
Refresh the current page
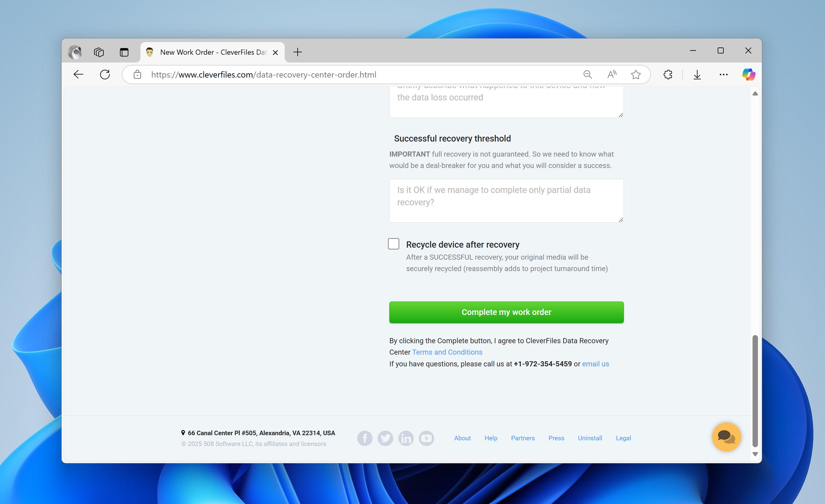click(105, 74)
